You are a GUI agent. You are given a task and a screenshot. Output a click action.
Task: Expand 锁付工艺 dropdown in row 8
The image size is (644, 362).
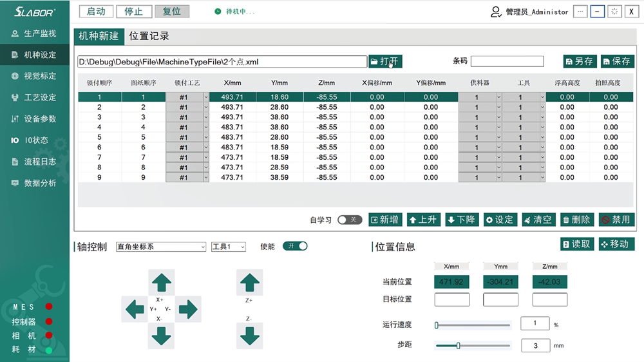pyautogui.click(x=206, y=167)
